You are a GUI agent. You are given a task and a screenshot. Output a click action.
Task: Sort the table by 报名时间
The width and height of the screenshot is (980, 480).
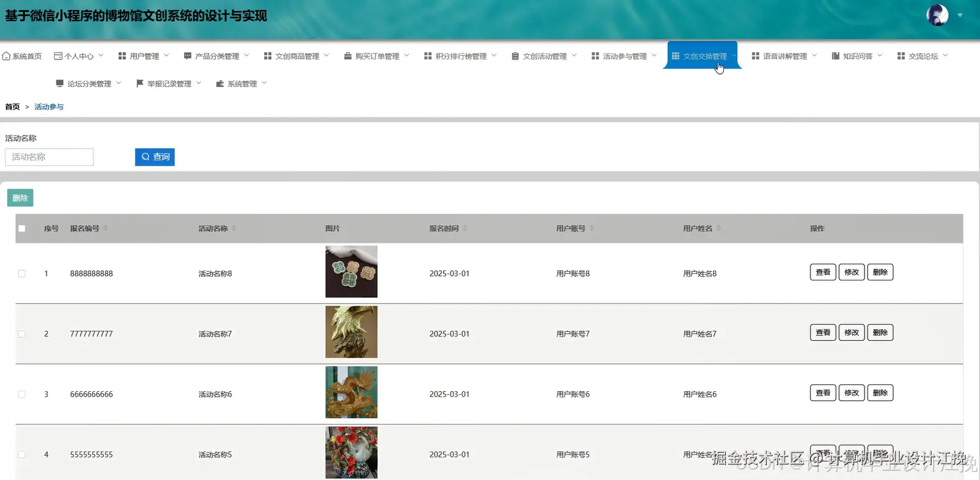[x=465, y=228]
